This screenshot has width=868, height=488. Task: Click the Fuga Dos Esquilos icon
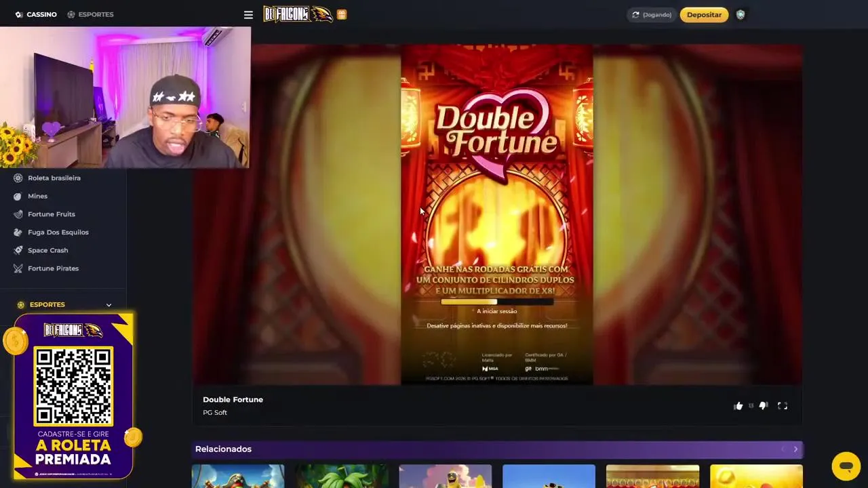[x=18, y=232]
